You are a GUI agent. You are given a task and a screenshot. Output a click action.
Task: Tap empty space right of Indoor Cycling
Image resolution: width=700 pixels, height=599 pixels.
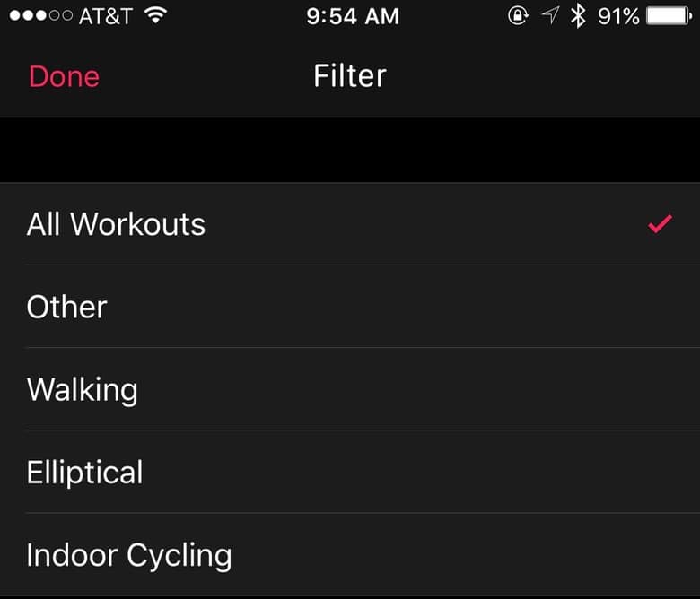pyautogui.click(x=467, y=555)
